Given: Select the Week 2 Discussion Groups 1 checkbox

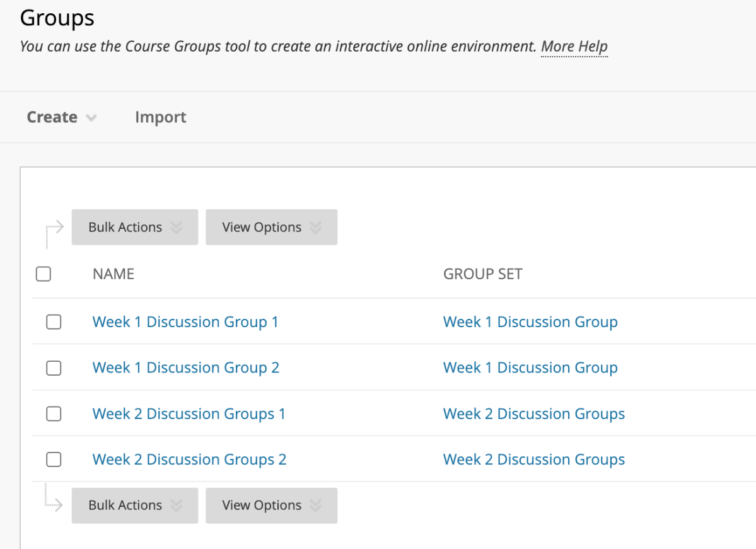Looking at the screenshot, I should click(x=54, y=414).
